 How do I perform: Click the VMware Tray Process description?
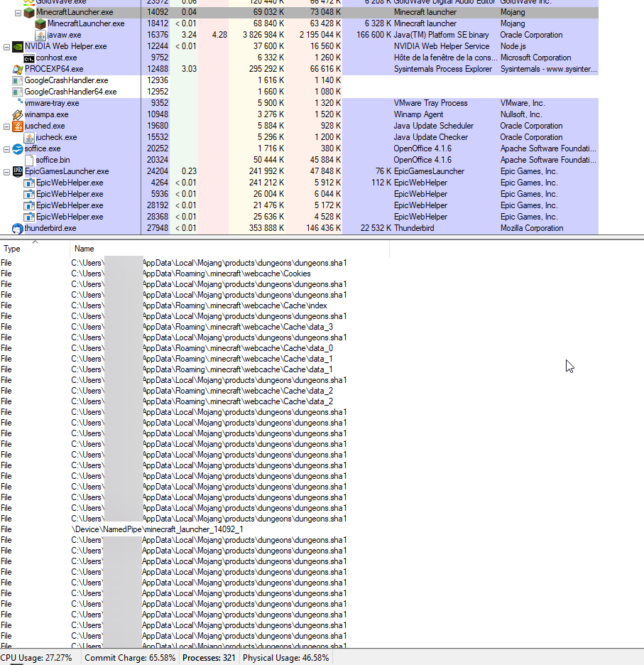pyautogui.click(x=430, y=103)
